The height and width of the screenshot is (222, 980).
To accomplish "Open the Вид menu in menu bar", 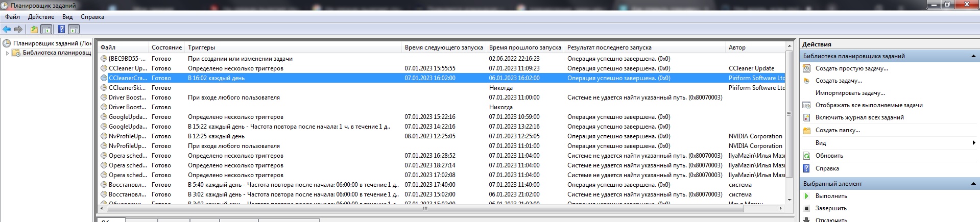I will click(67, 17).
